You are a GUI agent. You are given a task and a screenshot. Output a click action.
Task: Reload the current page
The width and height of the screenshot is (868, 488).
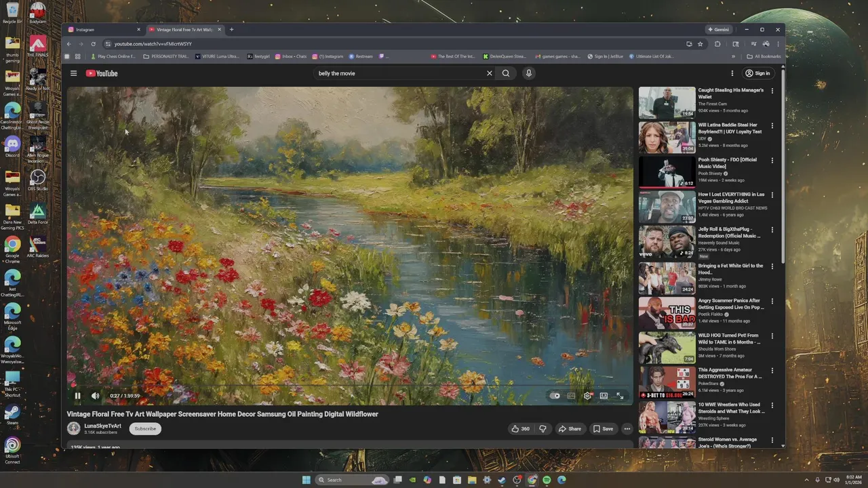click(x=94, y=44)
